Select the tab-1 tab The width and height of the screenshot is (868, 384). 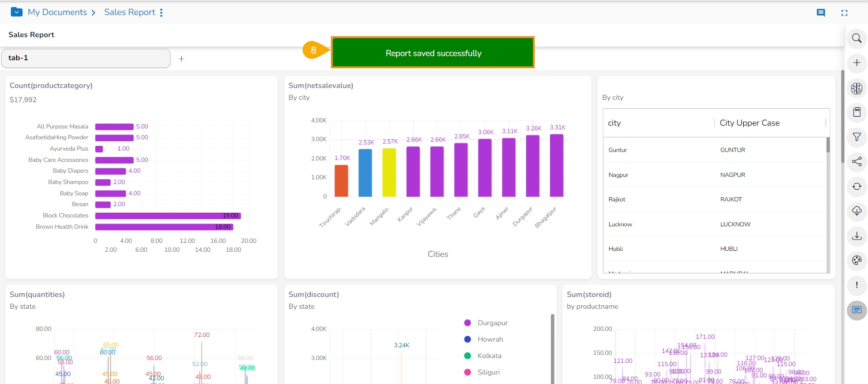[86, 58]
